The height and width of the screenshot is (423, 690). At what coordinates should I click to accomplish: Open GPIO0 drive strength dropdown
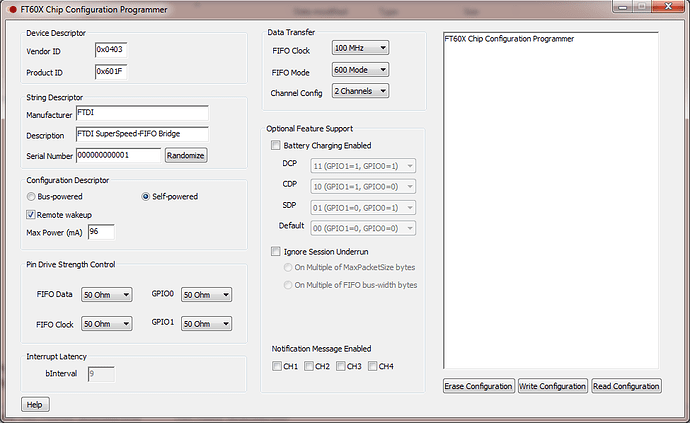[206, 295]
